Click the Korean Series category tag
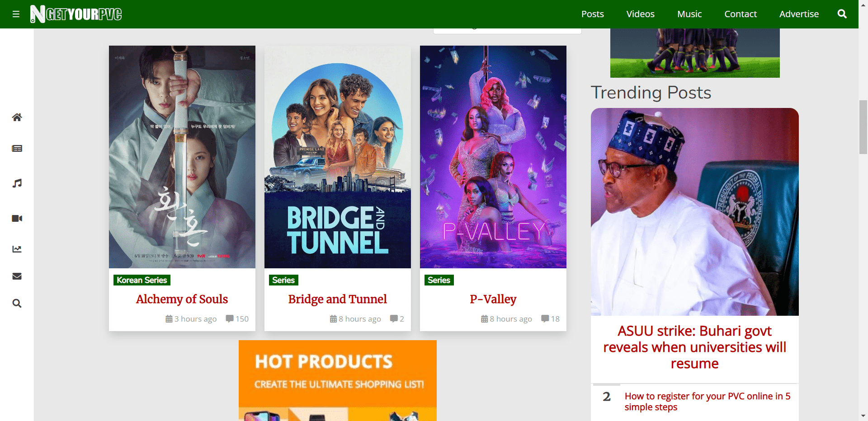This screenshot has height=421, width=868. click(142, 280)
